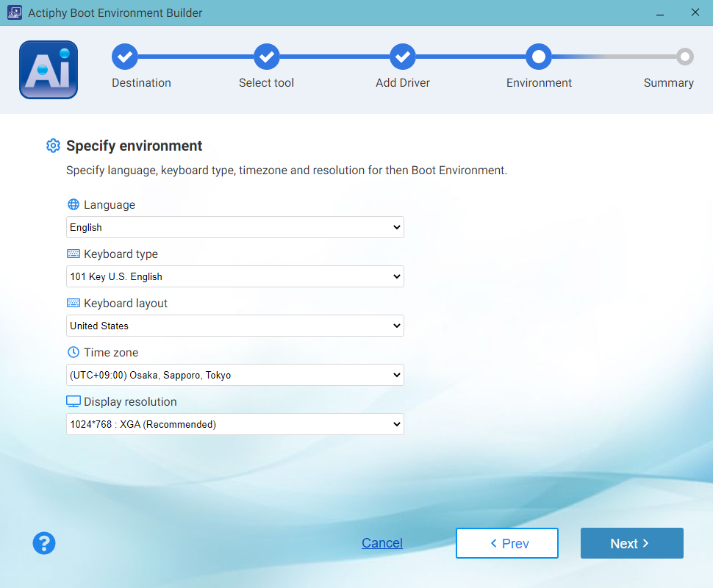Go back with the Prev button
The width and height of the screenshot is (713, 588).
(507, 543)
